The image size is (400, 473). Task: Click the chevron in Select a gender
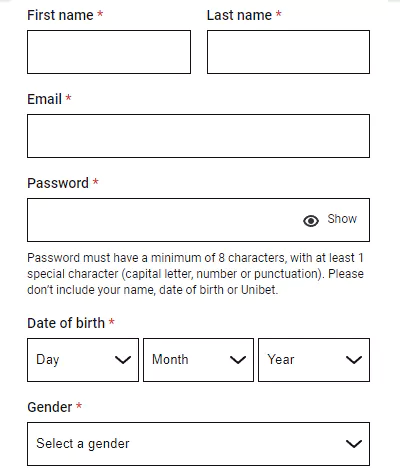click(354, 444)
